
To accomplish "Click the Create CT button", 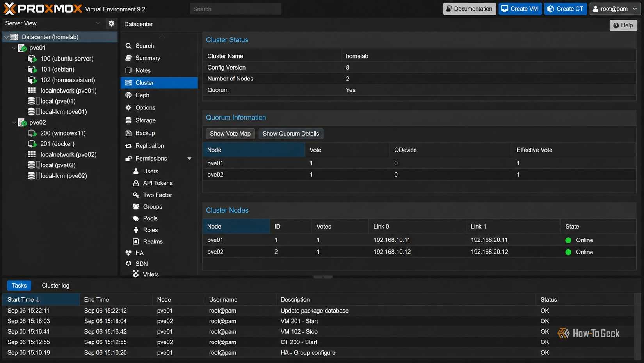I will (x=566, y=9).
